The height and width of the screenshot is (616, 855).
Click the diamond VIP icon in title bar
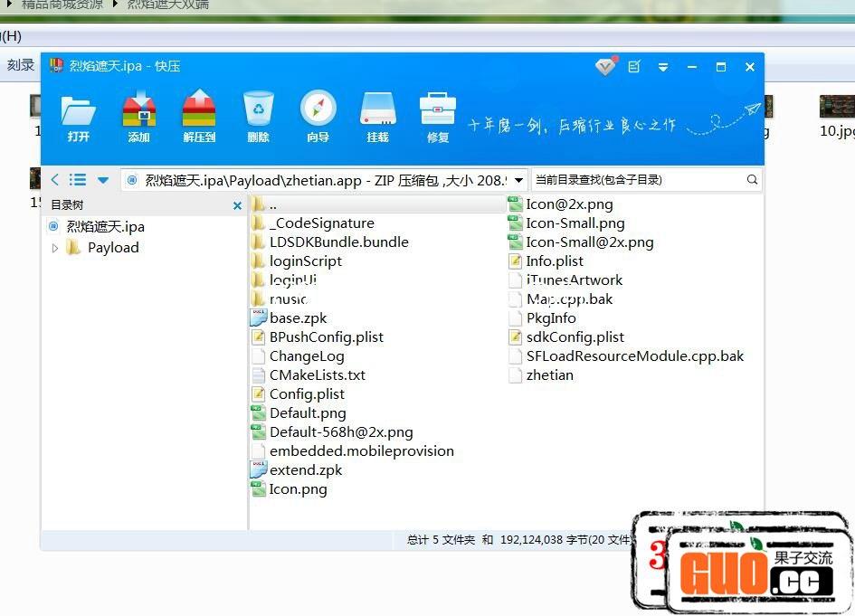(x=605, y=67)
